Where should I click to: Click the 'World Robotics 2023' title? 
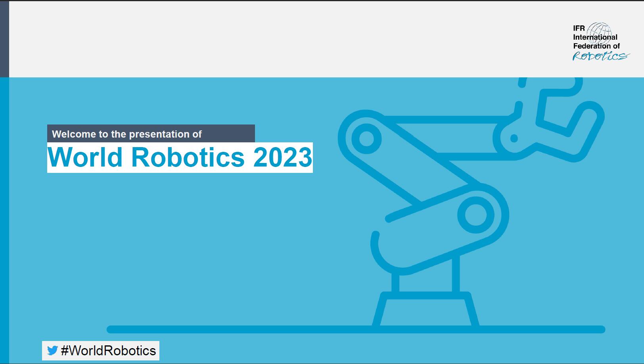[x=180, y=157]
